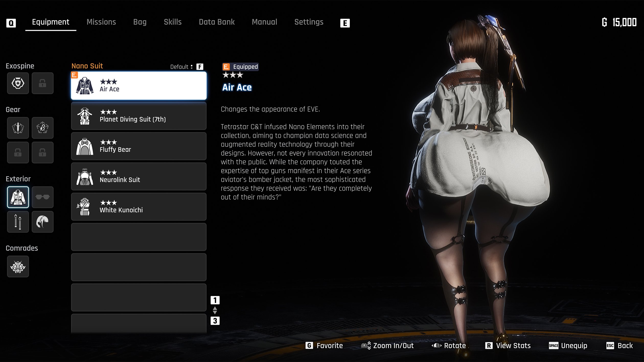
Task: Pick the White Kunoichi suit entry
Action: click(x=139, y=207)
